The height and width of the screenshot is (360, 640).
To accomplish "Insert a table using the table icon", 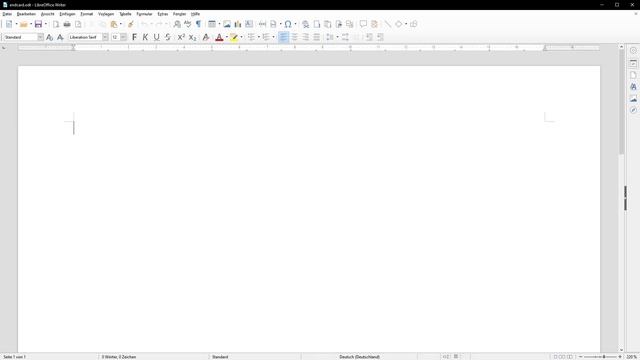I will click(212, 24).
